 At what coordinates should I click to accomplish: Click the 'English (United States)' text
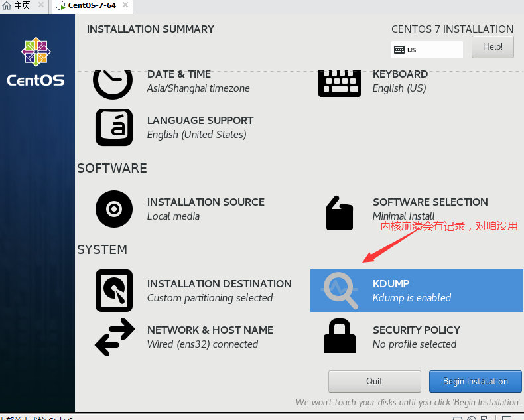pyautogui.click(x=197, y=135)
